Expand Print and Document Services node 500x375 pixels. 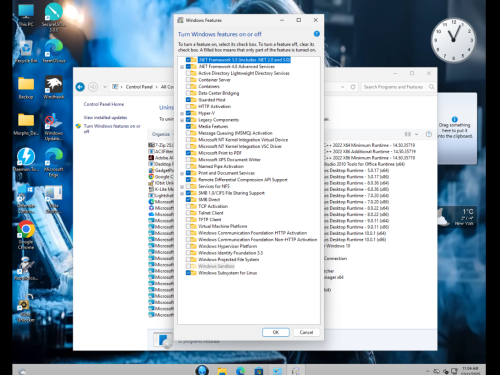pos(182,173)
